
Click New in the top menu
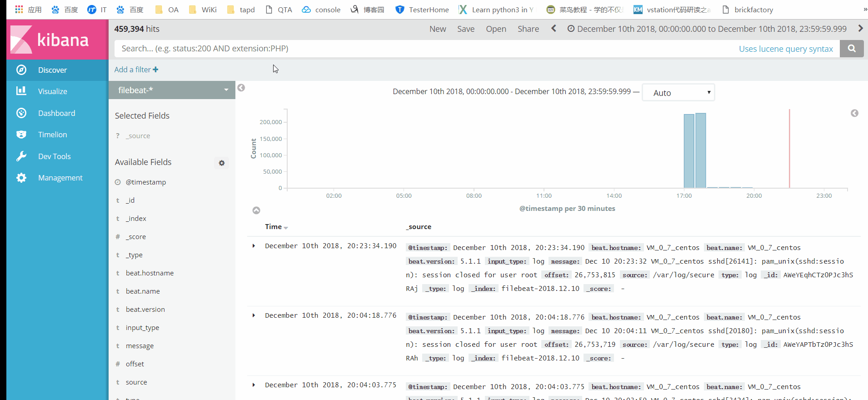pyautogui.click(x=438, y=29)
